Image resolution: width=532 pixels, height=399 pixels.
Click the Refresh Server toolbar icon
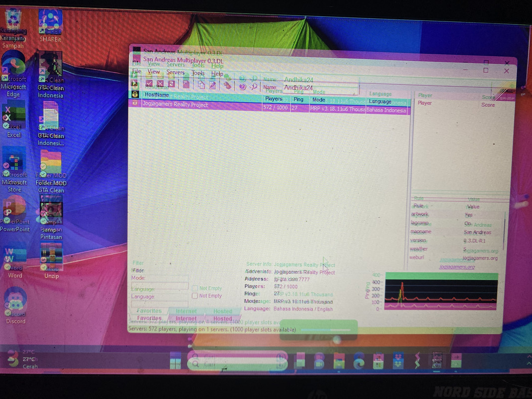(x=172, y=83)
